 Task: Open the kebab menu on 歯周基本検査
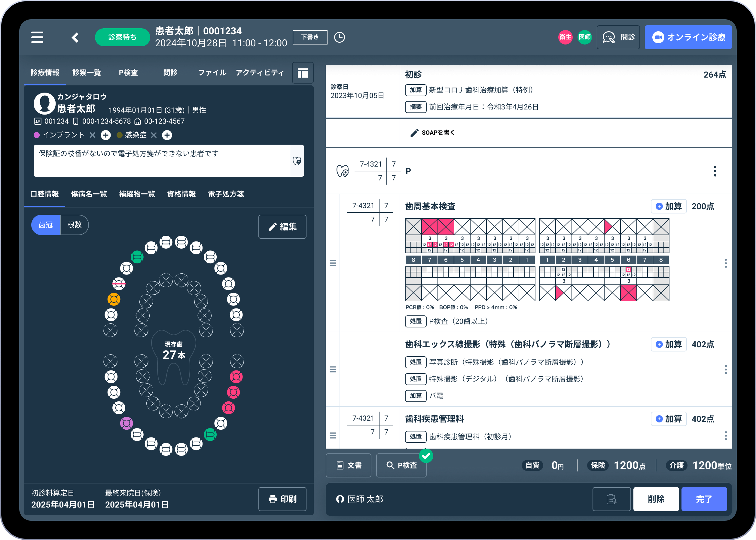(726, 263)
